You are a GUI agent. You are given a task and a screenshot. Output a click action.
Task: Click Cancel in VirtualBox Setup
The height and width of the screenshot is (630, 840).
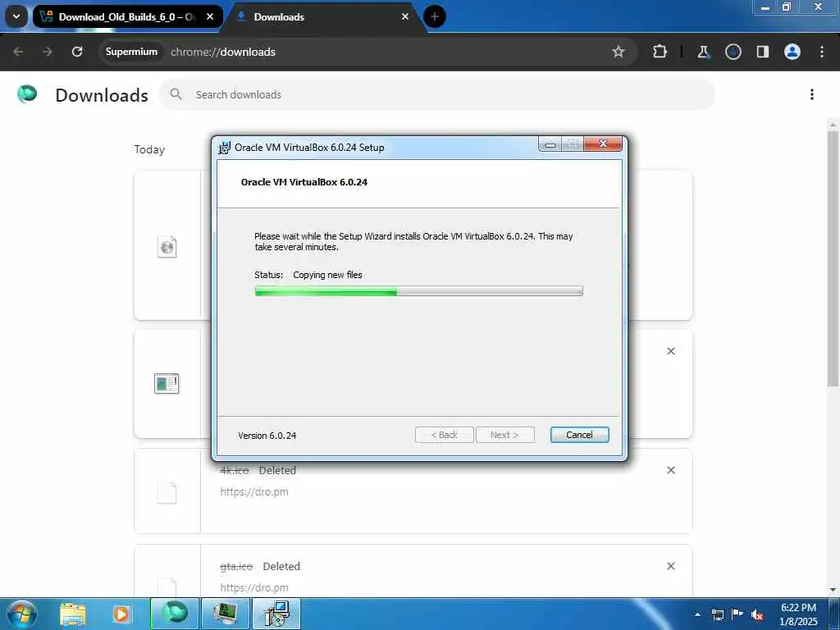pyautogui.click(x=579, y=435)
